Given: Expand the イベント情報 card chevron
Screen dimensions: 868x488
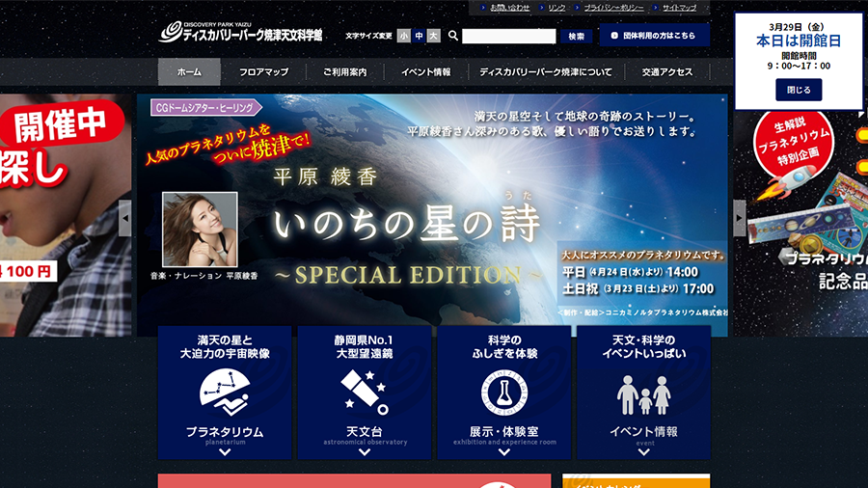Looking at the screenshot, I should coord(644,452).
